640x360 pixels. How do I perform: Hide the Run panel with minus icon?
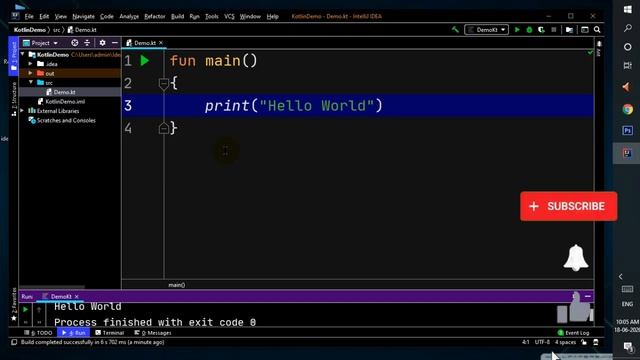[x=588, y=296]
